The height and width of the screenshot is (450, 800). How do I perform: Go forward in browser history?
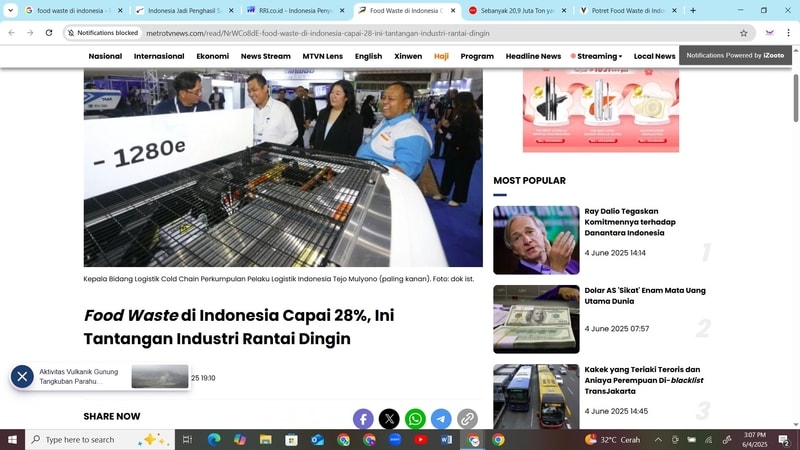tap(30, 33)
